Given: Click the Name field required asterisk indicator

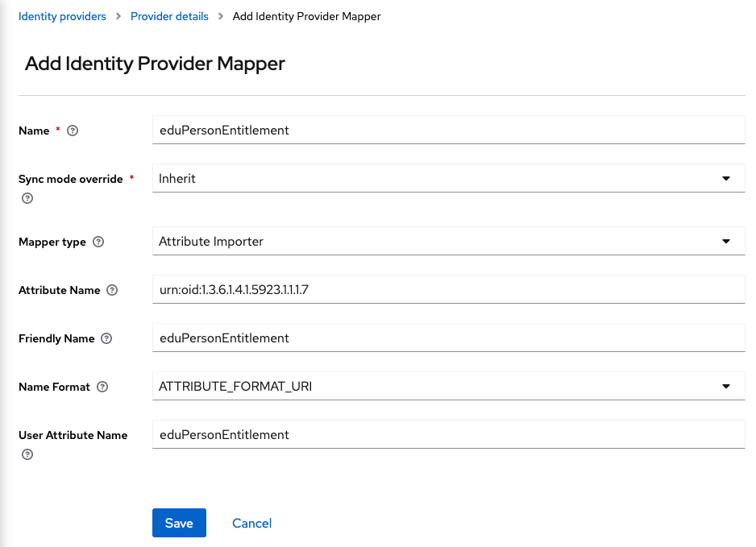Looking at the screenshot, I should pyautogui.click(x=58, y=131).
